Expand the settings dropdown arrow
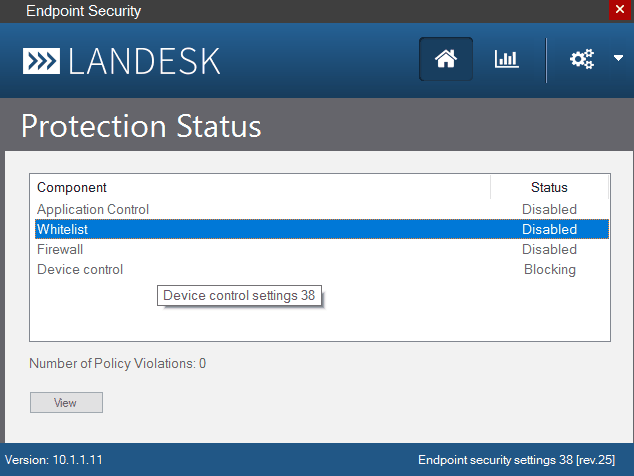The image size is (634, 476). coord(618,59)
